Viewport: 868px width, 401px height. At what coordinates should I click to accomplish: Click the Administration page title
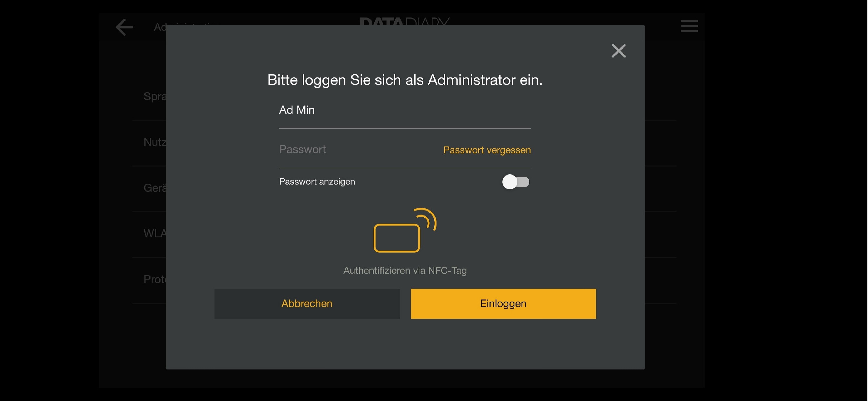click(x=160, y=27)
